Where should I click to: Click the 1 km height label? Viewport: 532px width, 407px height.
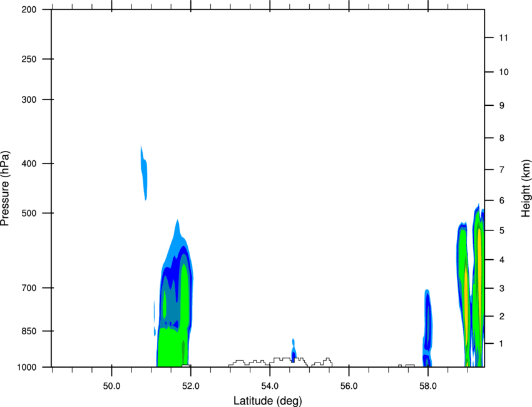pos(501,344)
